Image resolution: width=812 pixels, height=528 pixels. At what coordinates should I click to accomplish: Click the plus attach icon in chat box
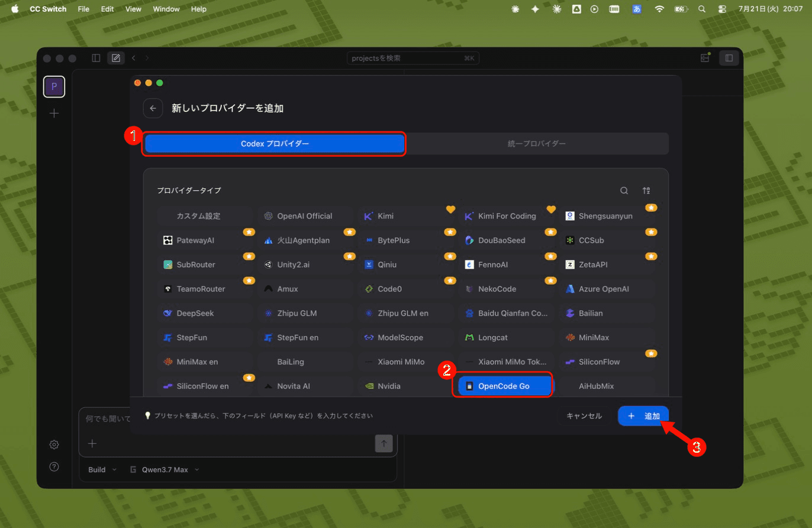[x=92, y=443]
